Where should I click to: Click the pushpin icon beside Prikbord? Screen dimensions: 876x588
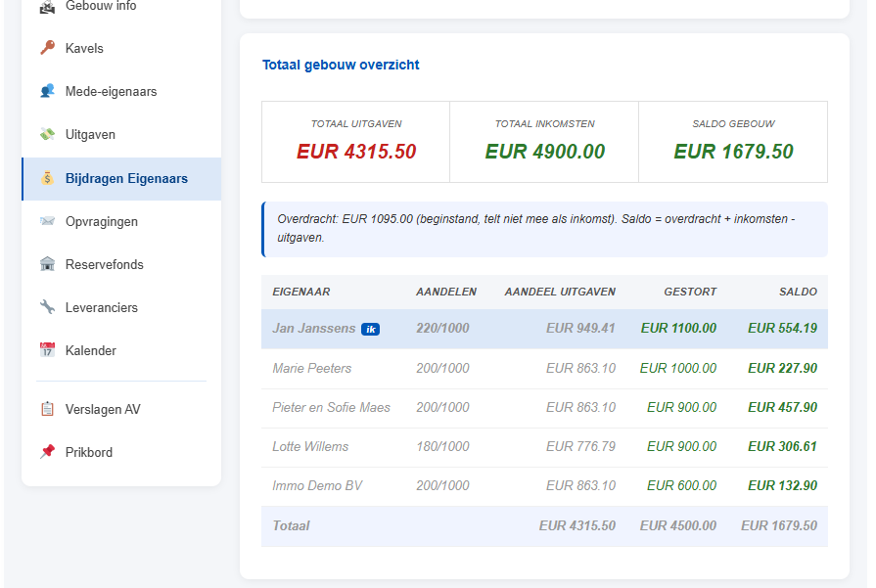pos(48,452)
